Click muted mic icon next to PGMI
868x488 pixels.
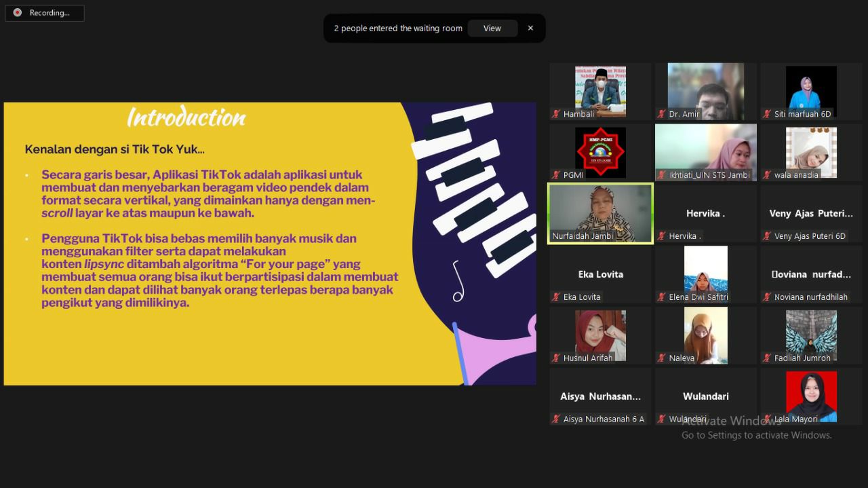556,175
